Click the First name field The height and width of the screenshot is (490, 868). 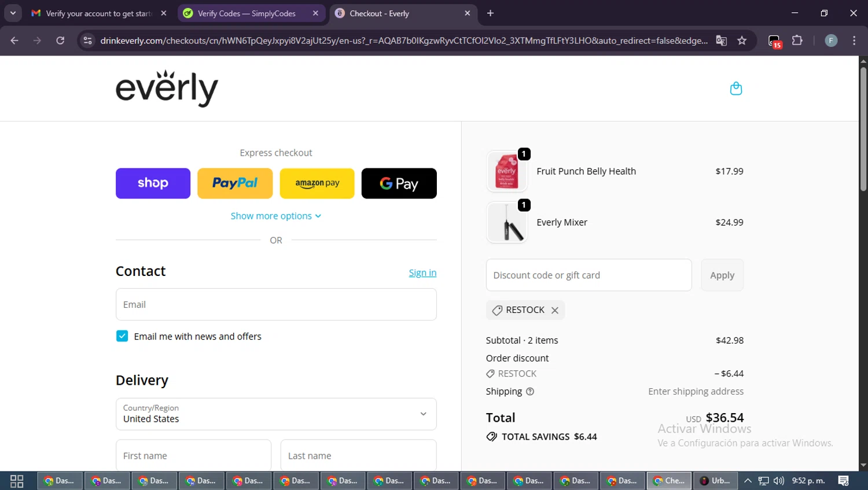coord(193,455)
